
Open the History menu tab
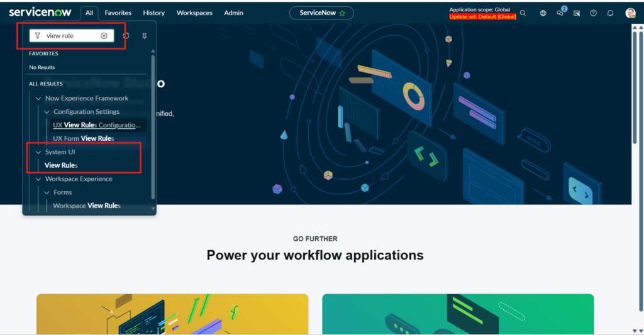(x=153, y=13)
